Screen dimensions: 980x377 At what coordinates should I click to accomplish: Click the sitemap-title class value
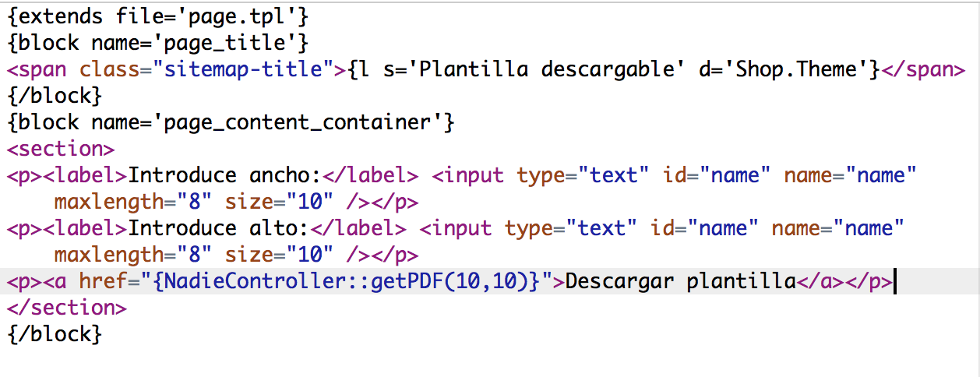(242, 69)
